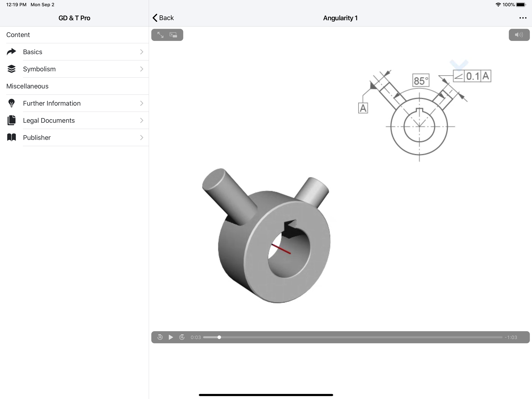Rewind video 15 seconds
Viewport: 532px width, 399px height.
(160, 337)
